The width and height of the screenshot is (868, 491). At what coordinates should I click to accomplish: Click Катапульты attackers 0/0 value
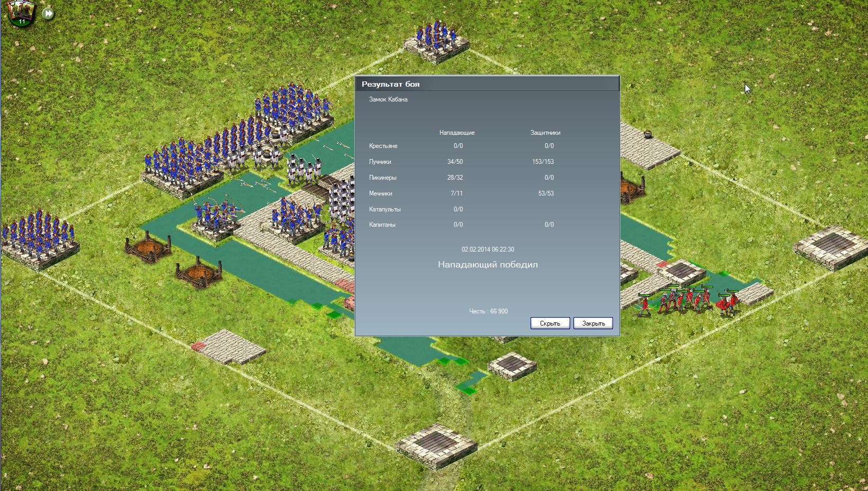(458, 209)
